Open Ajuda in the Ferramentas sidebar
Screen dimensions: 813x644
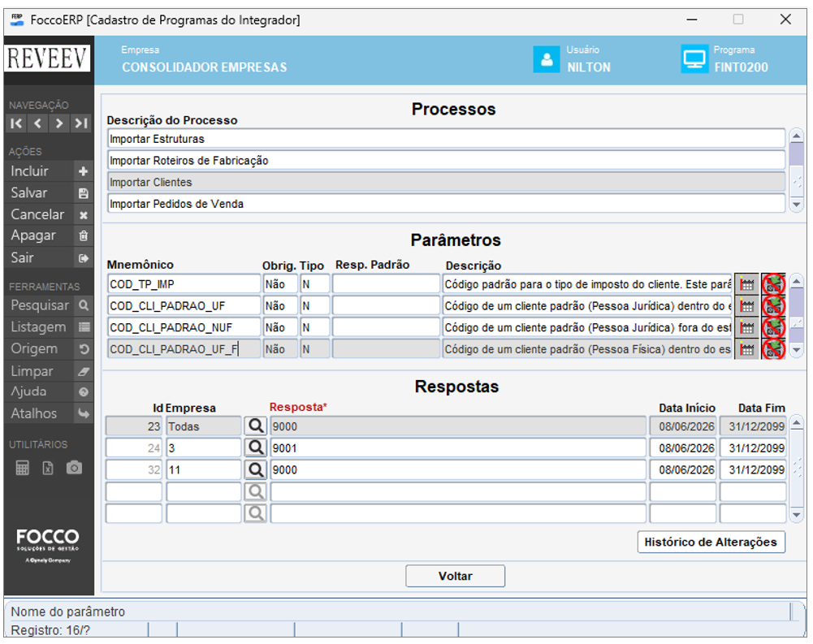pos(50,392)
